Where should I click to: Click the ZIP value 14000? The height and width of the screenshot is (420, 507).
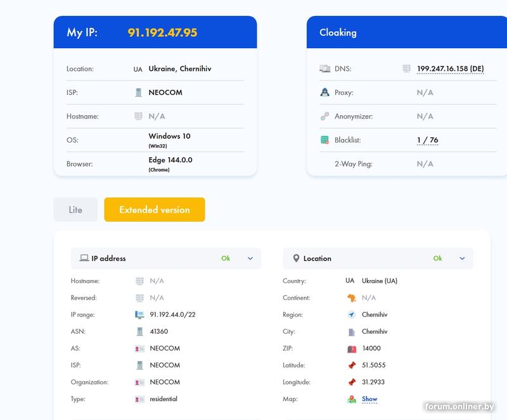(371, 348)
